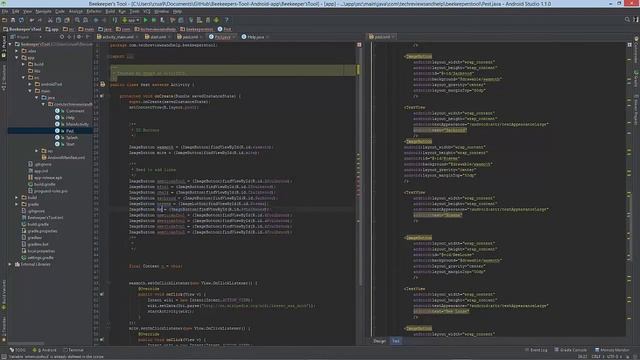Open the File menu
Viewport: 640px width, 360px height.
tap(4, 11)
